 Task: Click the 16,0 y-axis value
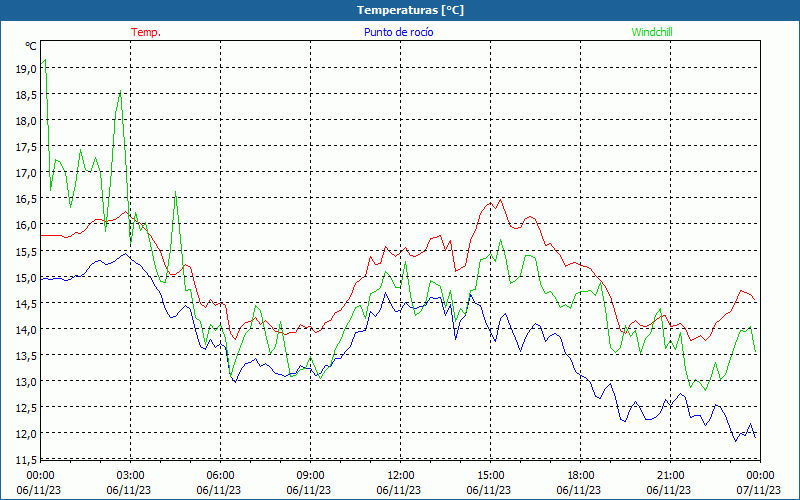pyautogui.click(x=27, y=225)
